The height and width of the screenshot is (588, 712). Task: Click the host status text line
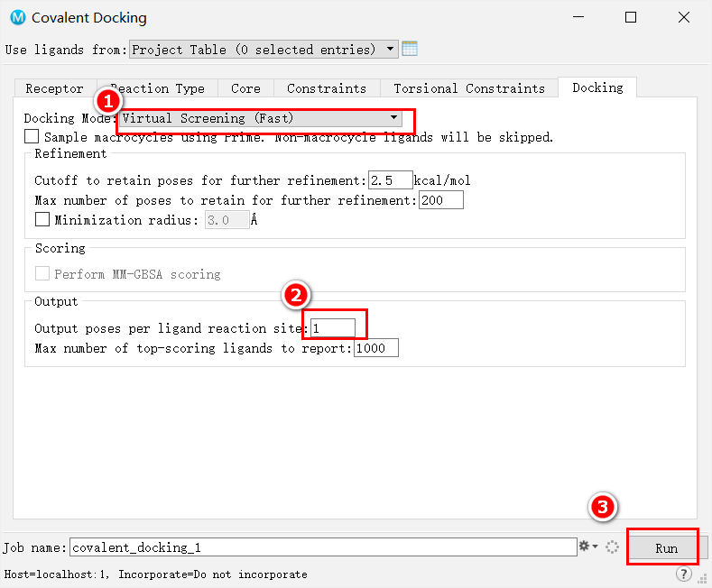(x=156, y=574)
